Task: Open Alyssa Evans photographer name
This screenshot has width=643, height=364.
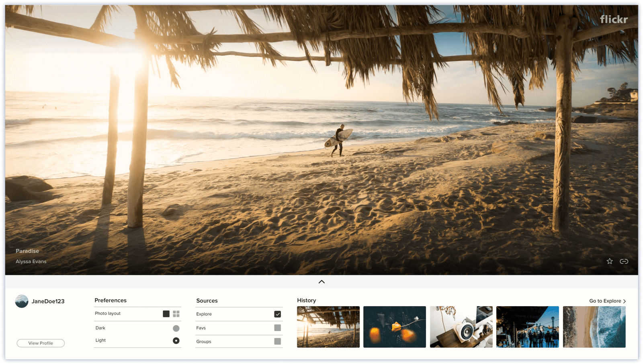Action: [31, 261]
